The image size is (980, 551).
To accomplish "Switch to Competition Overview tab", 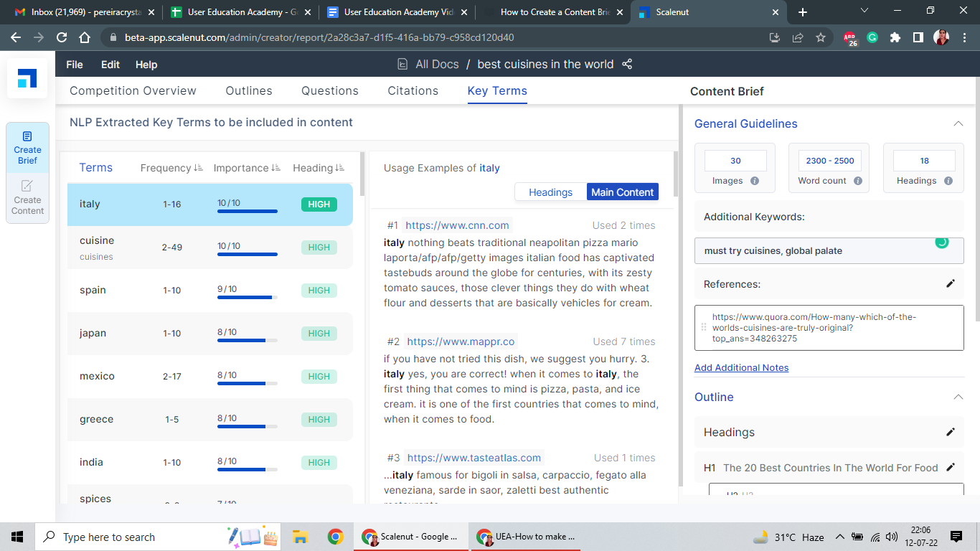I will coord(133,90).
